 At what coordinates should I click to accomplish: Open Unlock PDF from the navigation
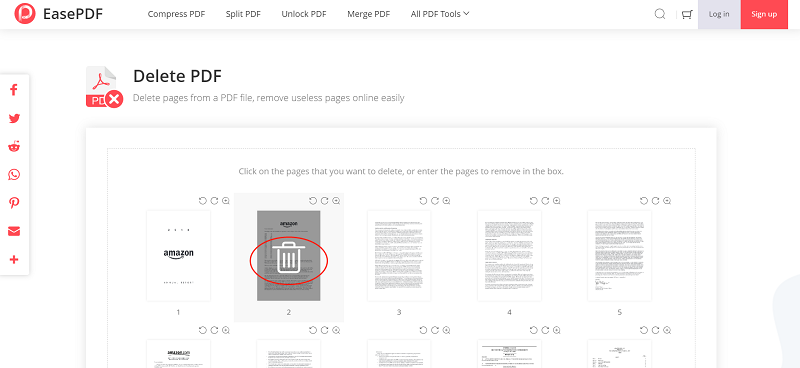click(x=304, y=14)
